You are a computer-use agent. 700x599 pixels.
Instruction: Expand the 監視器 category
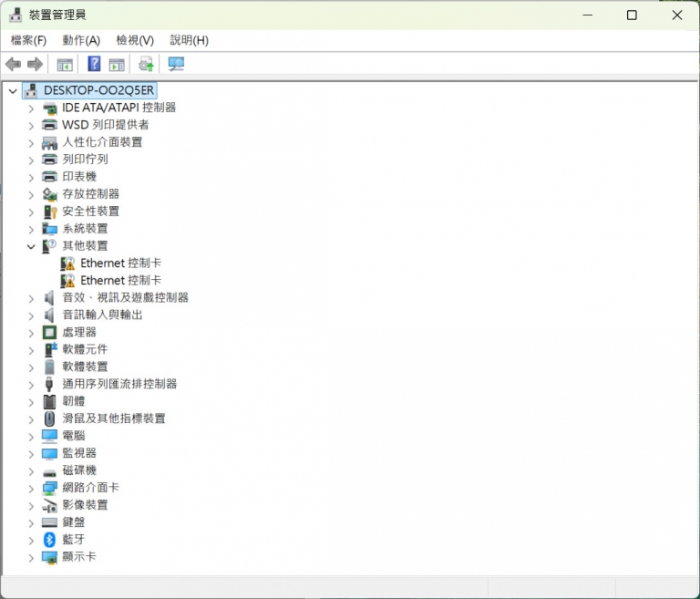point(31,454)
